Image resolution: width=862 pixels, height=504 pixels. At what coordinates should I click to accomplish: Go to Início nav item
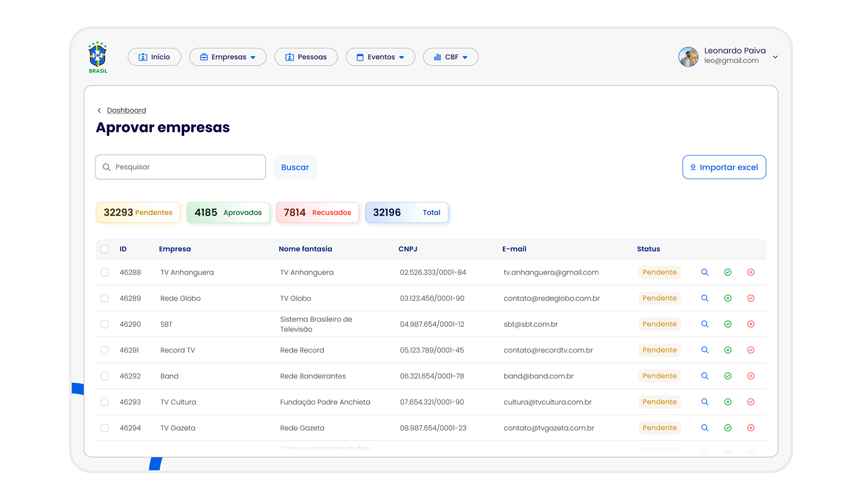tap(154, 57)
